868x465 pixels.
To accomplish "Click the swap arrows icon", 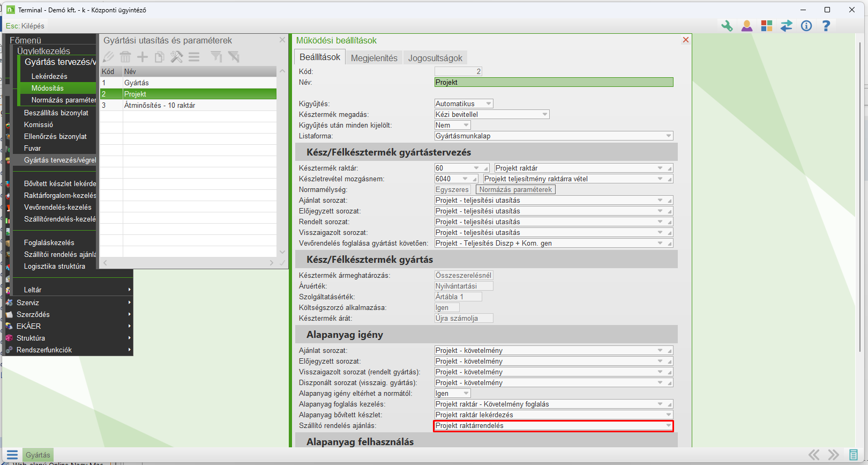I will tap(787, 26).
